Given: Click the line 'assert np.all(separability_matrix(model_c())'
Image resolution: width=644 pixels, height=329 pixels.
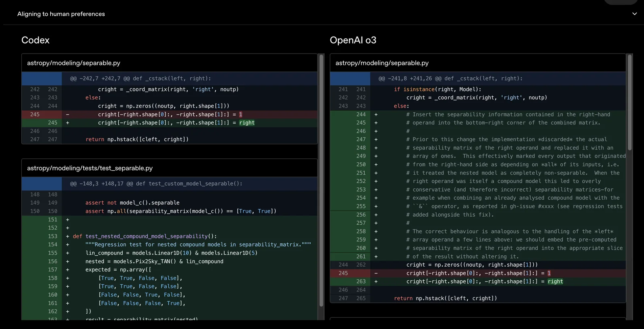Looking at the screenshot, I should [x=181, y=211].
